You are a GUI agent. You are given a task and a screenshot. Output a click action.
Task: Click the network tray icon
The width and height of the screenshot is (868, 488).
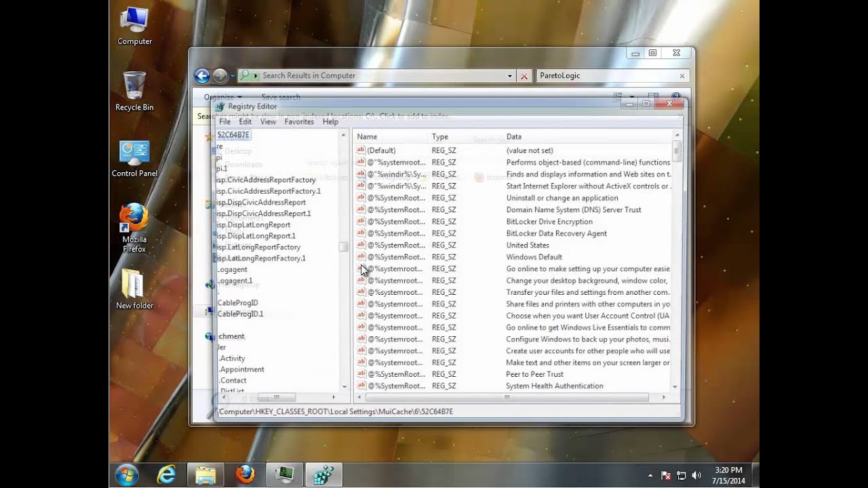682,475
